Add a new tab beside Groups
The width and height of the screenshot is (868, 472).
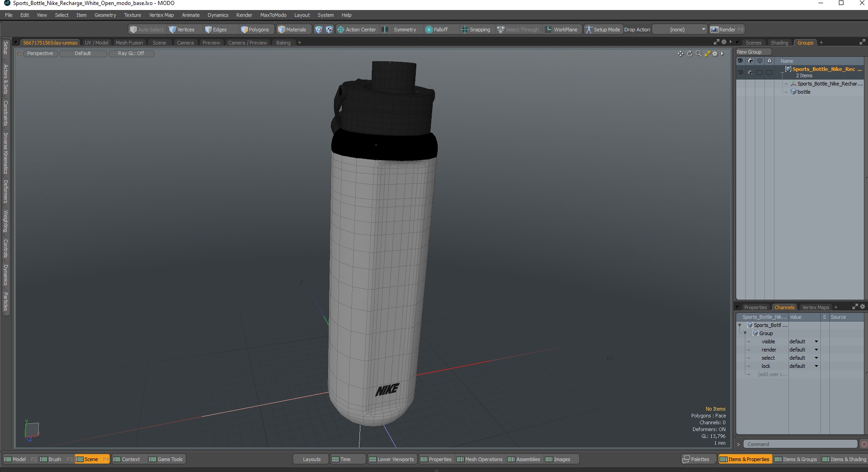pyautogui.click(x=821, y=43)
